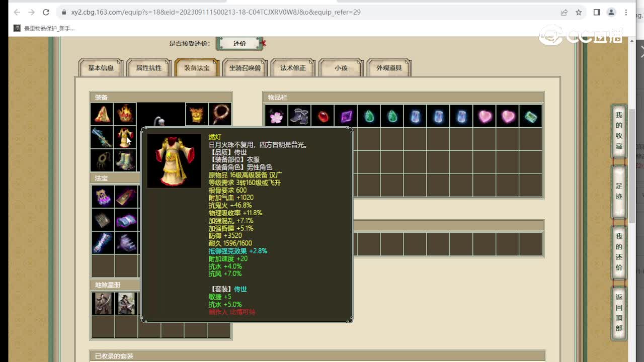Open the 法术修正 tab

tap(293, 68)
